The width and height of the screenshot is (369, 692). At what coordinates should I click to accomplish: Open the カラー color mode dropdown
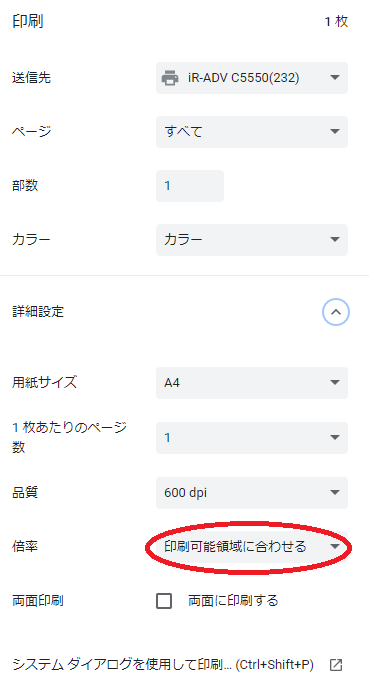tap(252, 240)
